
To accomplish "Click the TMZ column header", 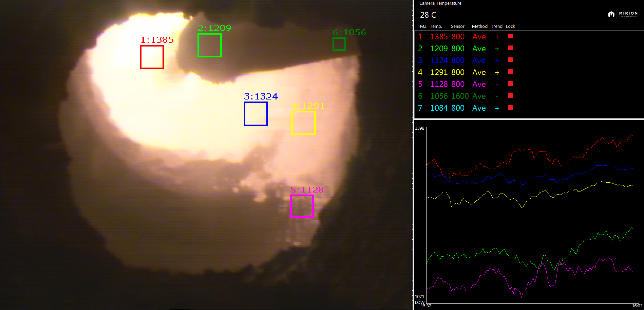I will [422, 26].
